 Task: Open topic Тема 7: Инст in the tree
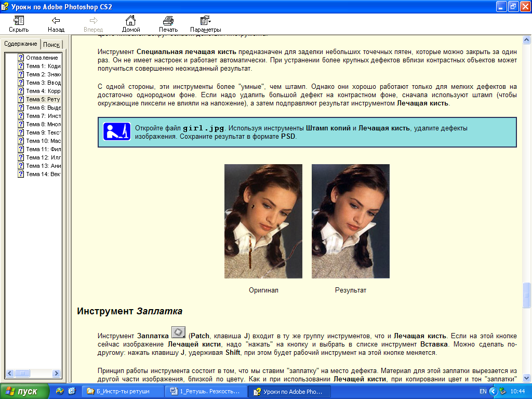(x=44, y=116)
